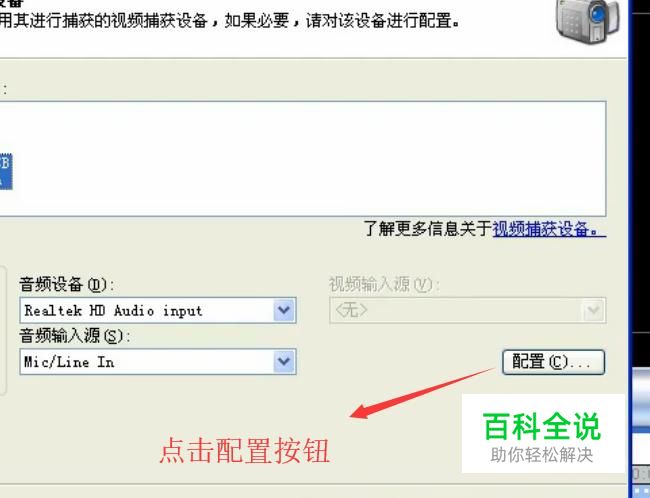This screenshot has width=650, height=498.
Task: Click the greyed 视频输入源(V) label
Action: (384, 285)
